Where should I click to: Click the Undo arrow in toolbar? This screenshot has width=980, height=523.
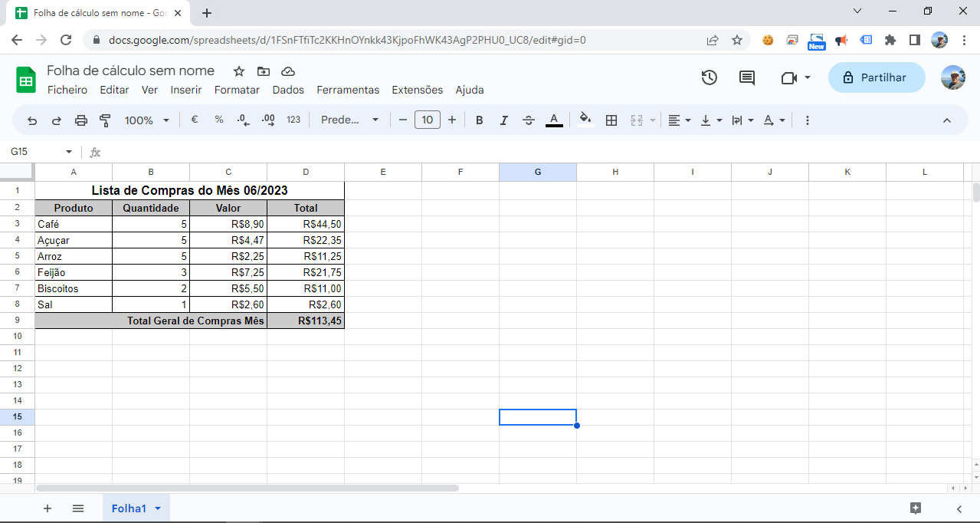[32, 120]
